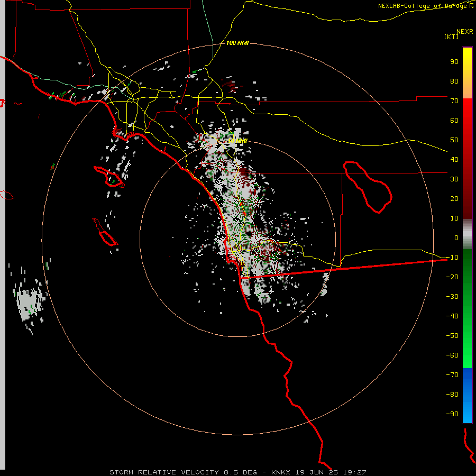Screen dimensions: 476x476
Task: Pick the gray near-zero band of the color scale
Action: click(467, 234)
